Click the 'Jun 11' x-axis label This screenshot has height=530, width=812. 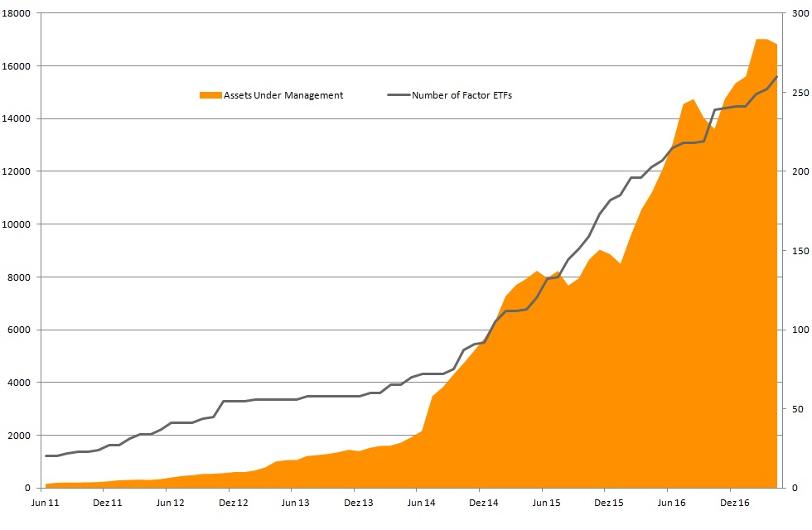[45, 502]
